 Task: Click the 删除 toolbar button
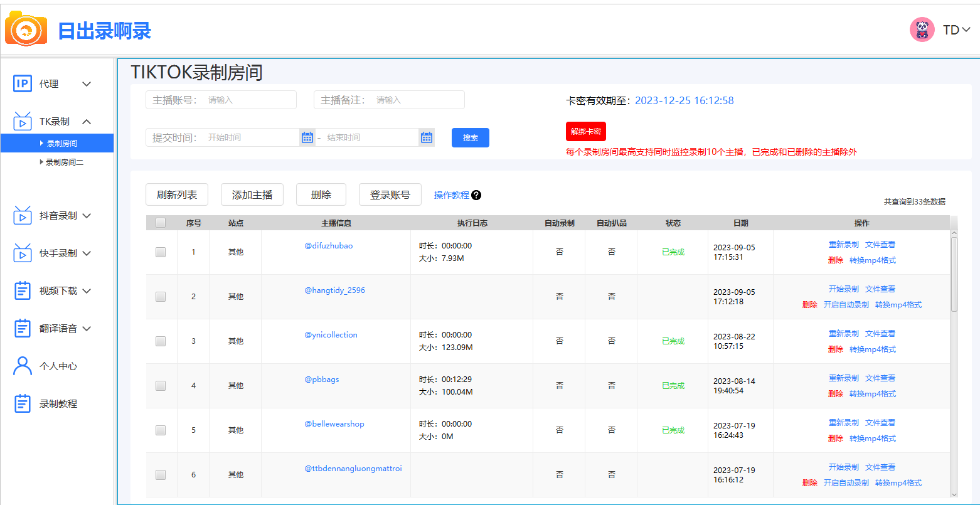click(x=321, y=194)
